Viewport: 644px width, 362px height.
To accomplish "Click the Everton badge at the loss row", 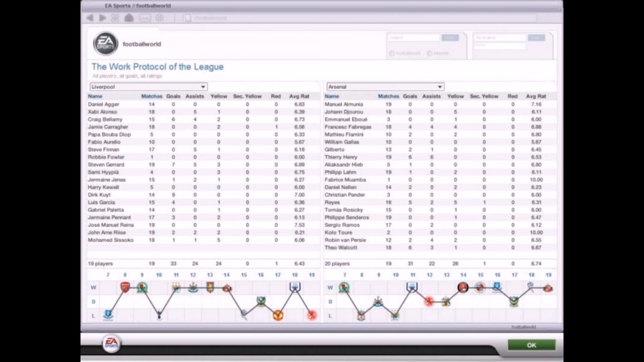I will click(108, 315).
